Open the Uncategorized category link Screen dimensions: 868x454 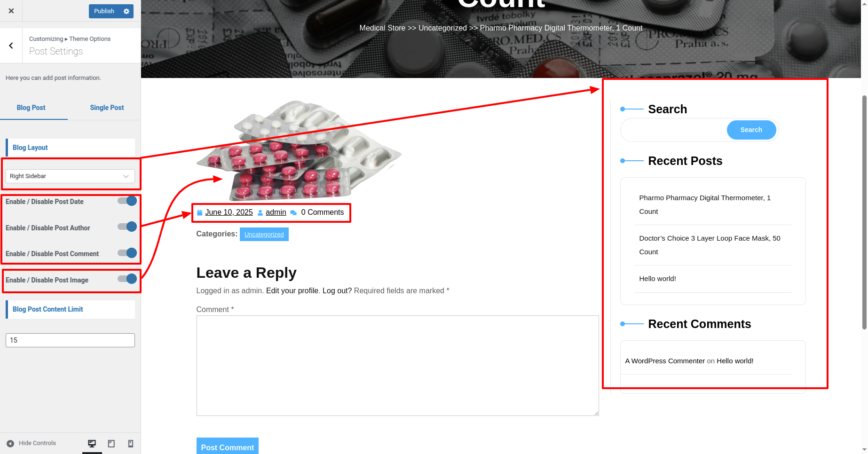pos(264,234)
